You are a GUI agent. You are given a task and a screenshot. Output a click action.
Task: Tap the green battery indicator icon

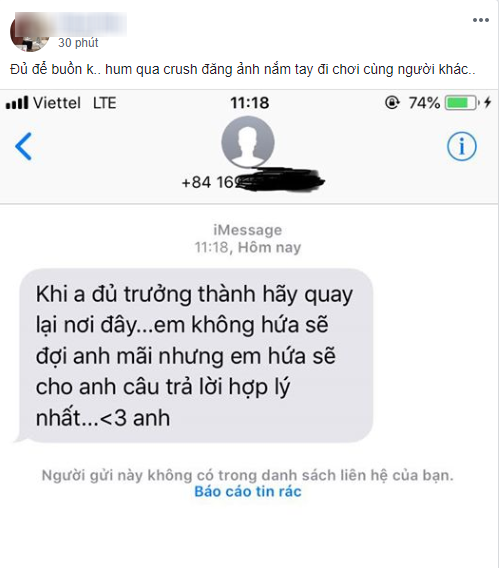click(462, 103)
